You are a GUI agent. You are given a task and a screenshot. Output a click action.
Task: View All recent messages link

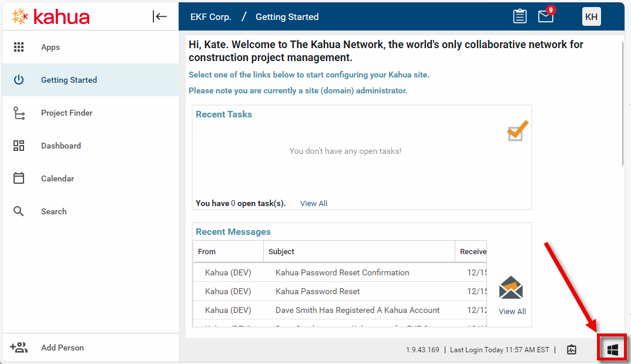click(512, 311)
